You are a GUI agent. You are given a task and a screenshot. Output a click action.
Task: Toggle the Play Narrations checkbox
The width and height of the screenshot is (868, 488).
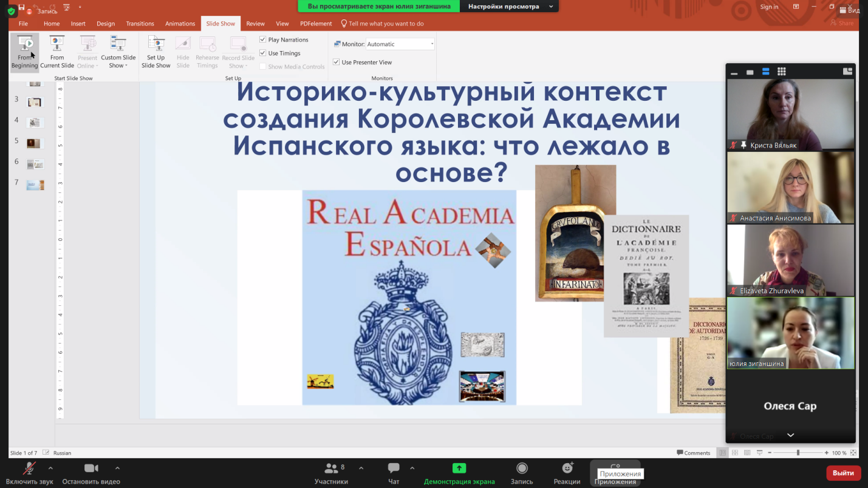(x=263, y=39)
